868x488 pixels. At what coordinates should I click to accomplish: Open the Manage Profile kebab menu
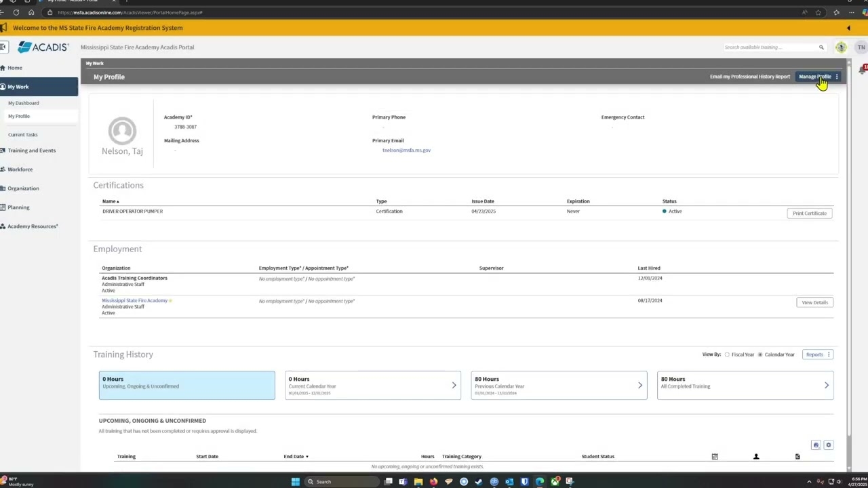(x=836, y=77)
